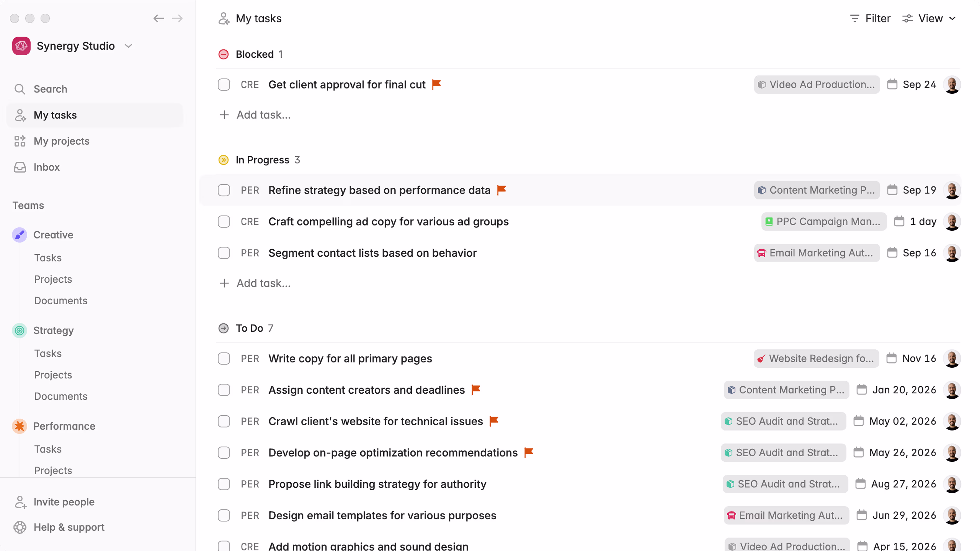
Task: Open the Synergy Studio workspace dropdown
Action: (128, 46)
